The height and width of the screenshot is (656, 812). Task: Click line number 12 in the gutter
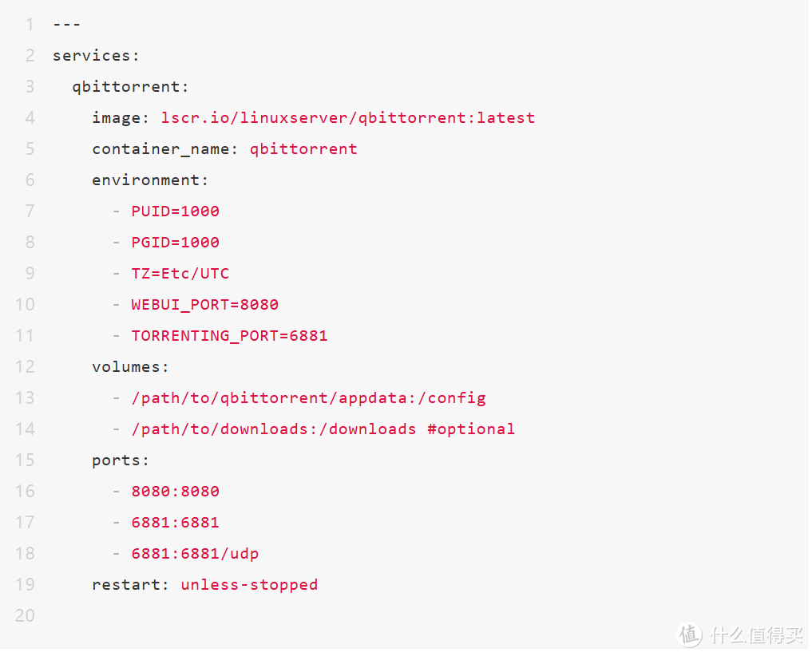tap(26, 367)
